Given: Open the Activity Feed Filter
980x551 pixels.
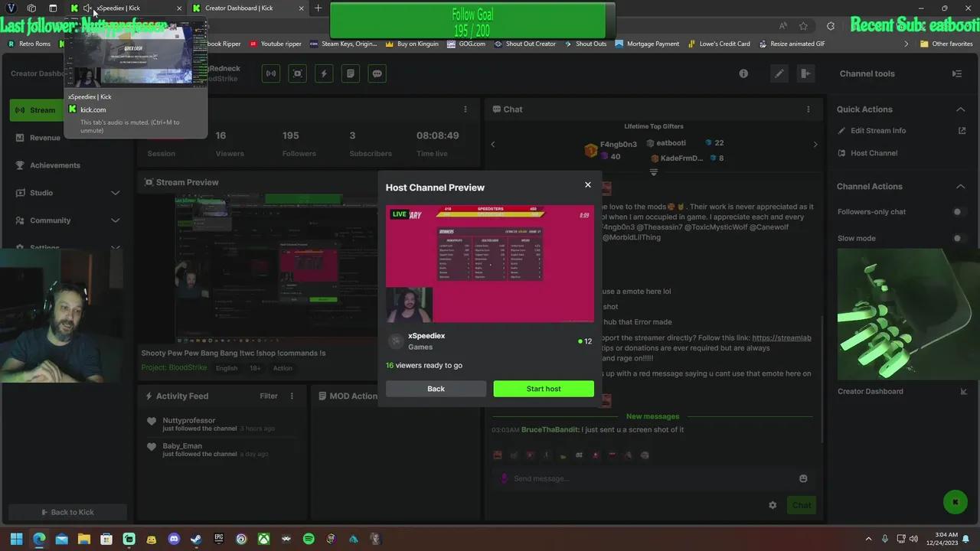Looking at the screenshot, I should pyautogui.click(x=269, y=396).
